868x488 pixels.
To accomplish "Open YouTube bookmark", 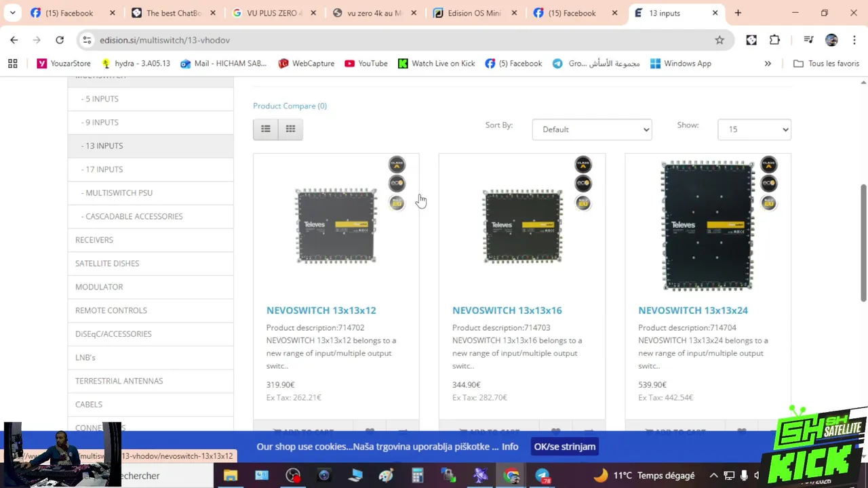I will pyautogui.click(x=366, y=63).
